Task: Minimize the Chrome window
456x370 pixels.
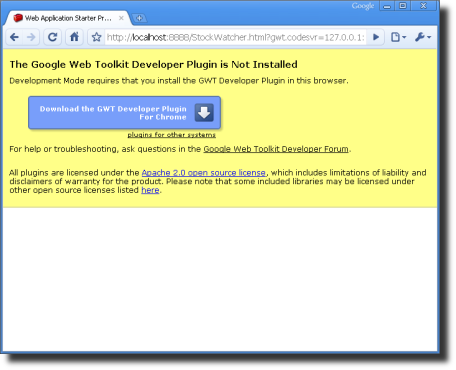Action: (x=387, y=6)
